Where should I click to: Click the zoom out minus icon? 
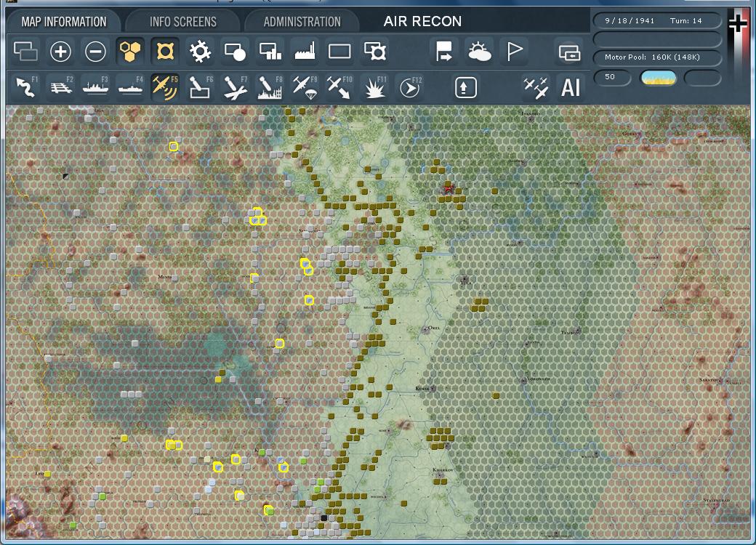click(95, 52)
